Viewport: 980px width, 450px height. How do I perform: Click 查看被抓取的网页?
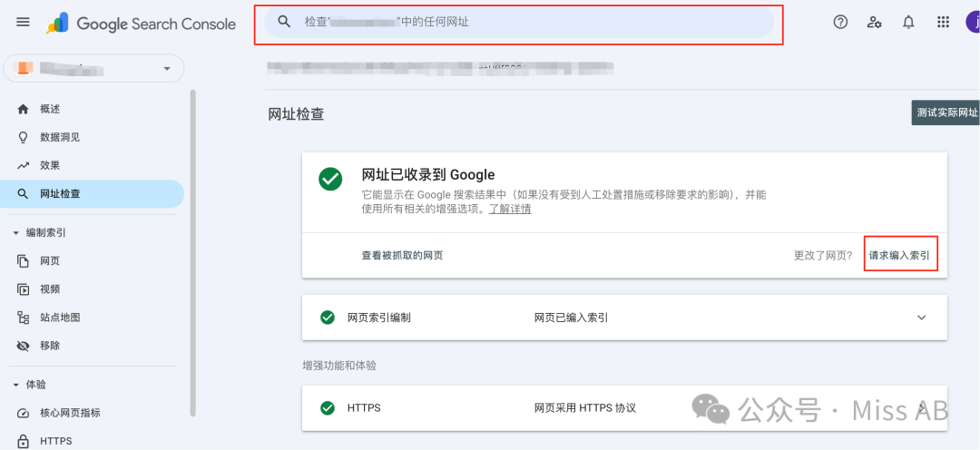[x=402, y=256]
